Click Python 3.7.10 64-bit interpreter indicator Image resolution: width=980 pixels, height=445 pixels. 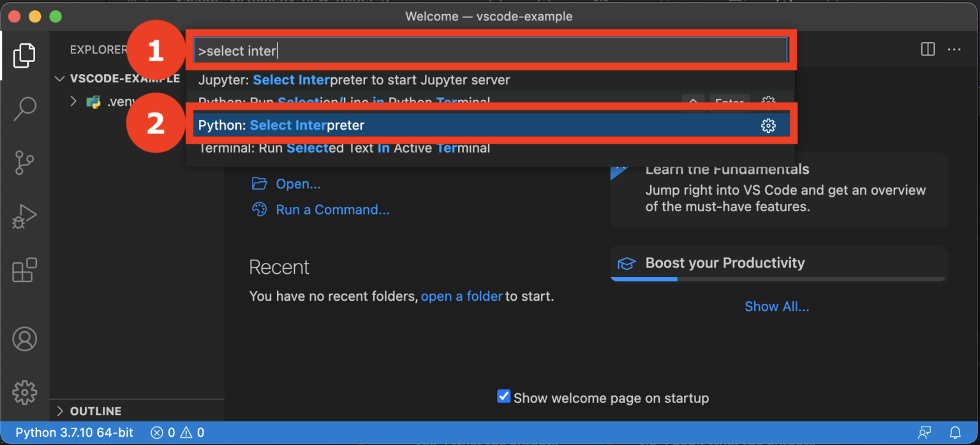[73, 432]
